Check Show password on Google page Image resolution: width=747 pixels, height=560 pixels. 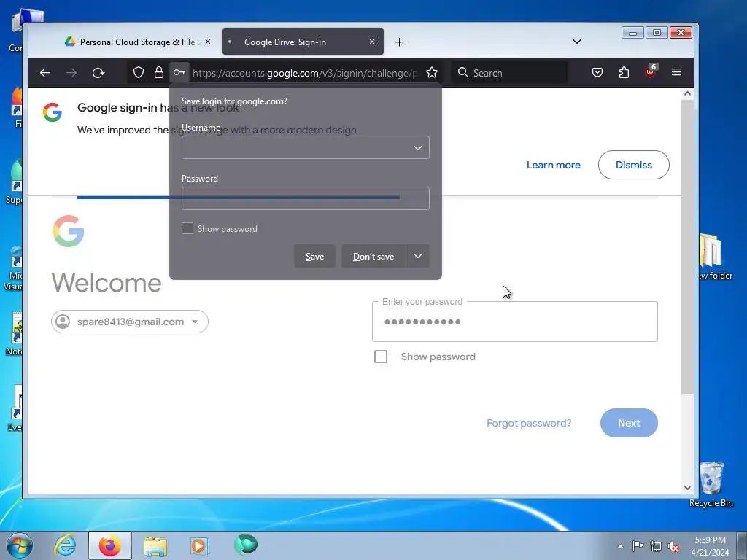(381, 357)
